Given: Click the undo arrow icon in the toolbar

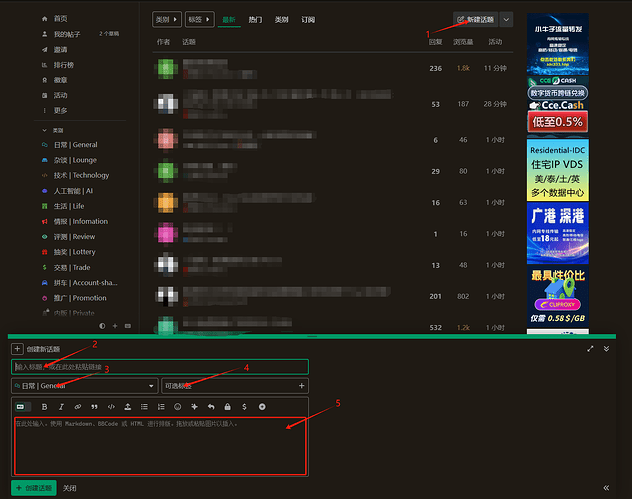Looking at the screenshot, I should click(x=211, y=407).
